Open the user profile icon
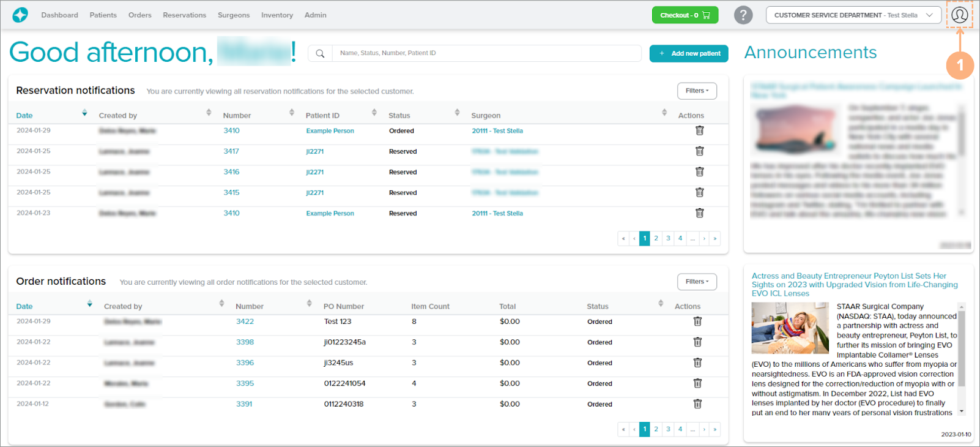Screen dimensions: 980x447 click(959, 15)
